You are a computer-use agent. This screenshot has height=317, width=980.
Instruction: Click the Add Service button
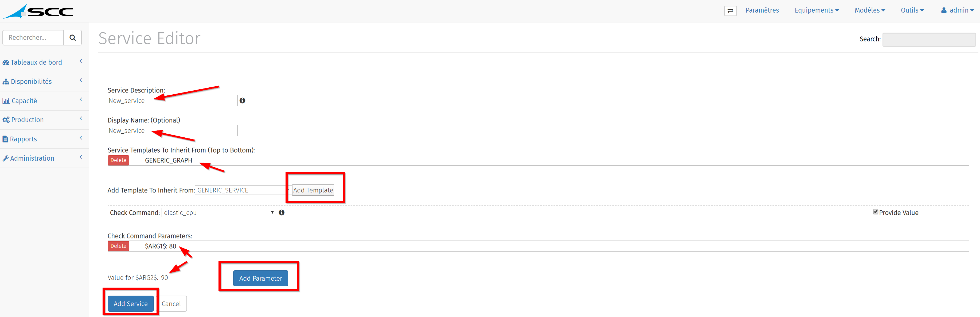pyautogui.click(x=131, y=304)
